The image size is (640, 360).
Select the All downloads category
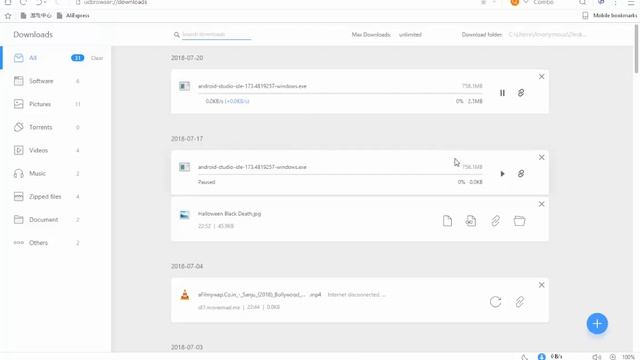point(56,58)
